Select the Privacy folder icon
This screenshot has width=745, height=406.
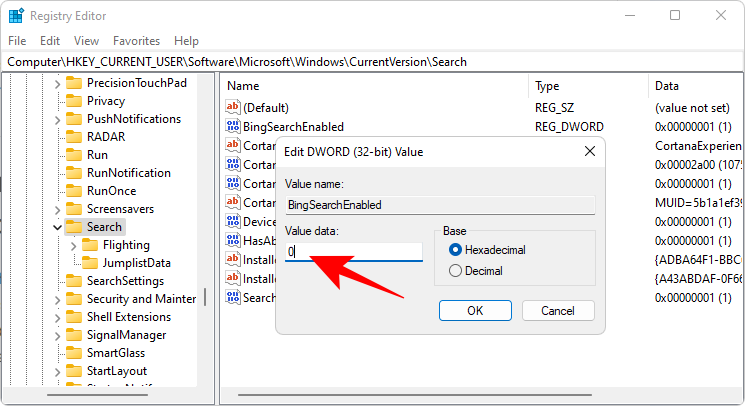click(x=74, y=101)
